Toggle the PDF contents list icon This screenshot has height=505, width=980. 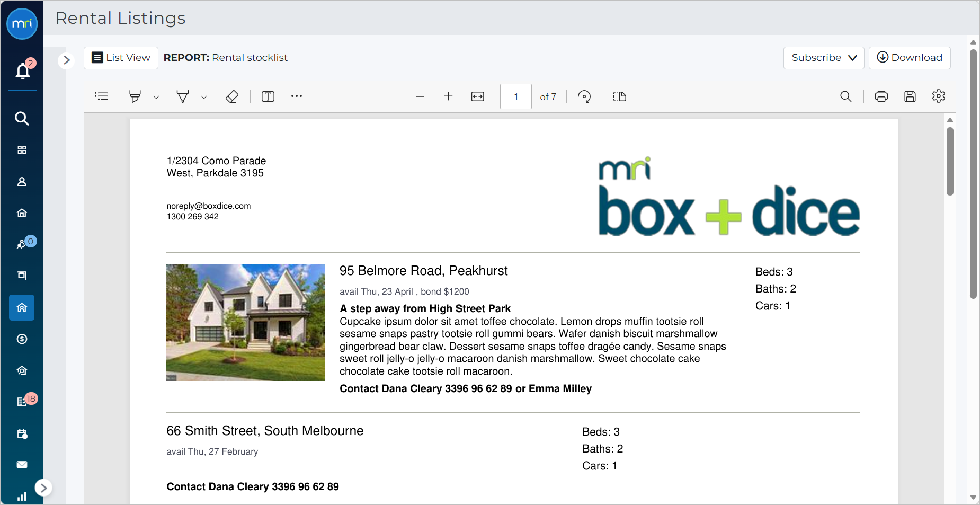pos(101,96)
